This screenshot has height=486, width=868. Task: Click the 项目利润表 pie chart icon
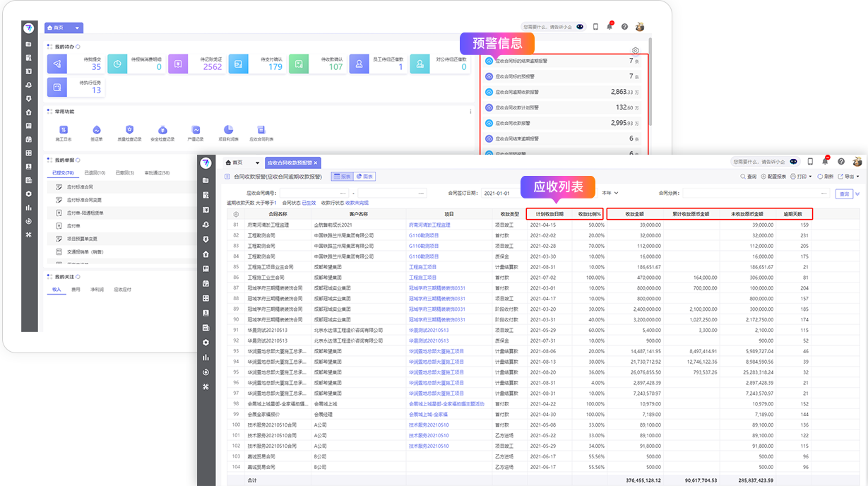[x=228, y=129]
